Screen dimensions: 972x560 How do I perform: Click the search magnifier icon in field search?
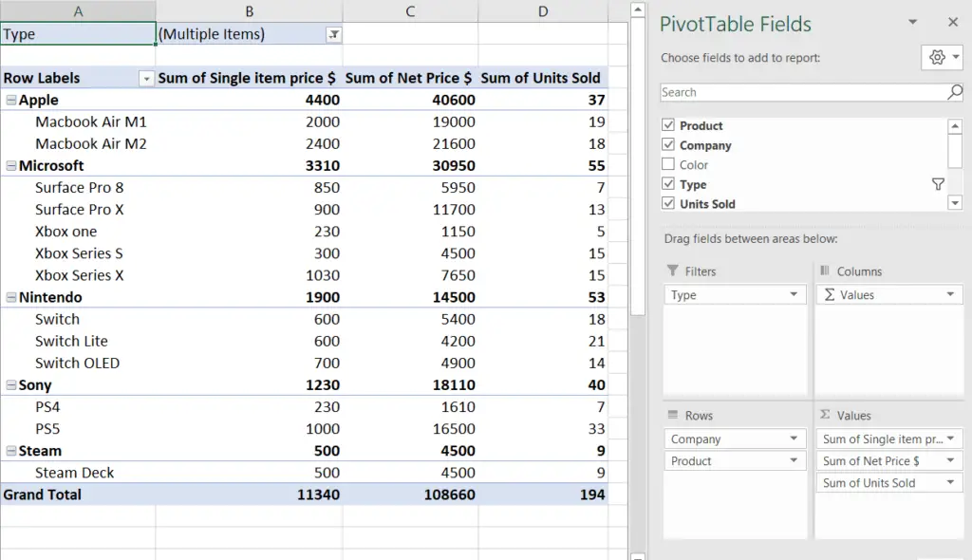(x=955, y=92)
